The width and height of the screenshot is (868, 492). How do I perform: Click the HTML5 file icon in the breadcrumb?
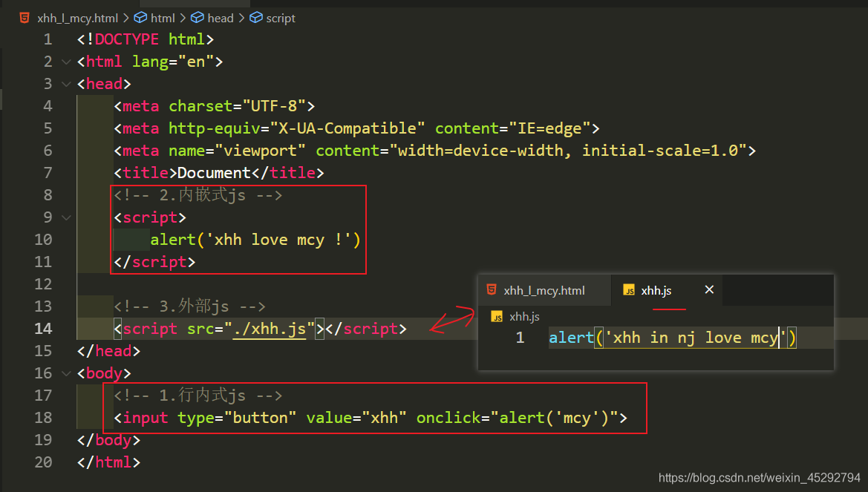click(x=25, y=18)
